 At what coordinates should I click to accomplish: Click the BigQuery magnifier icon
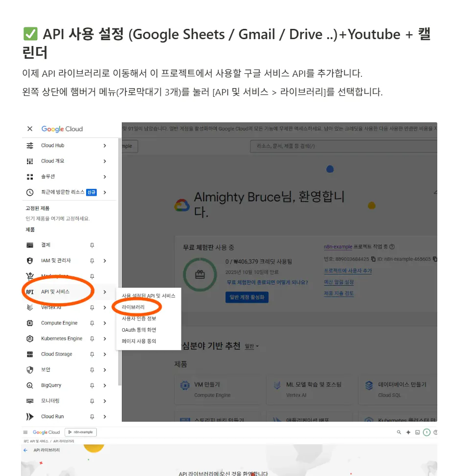point(30,385)
